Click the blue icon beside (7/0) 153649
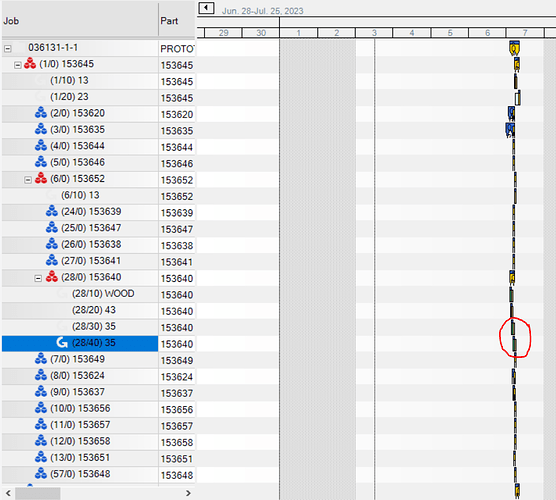 41,359
